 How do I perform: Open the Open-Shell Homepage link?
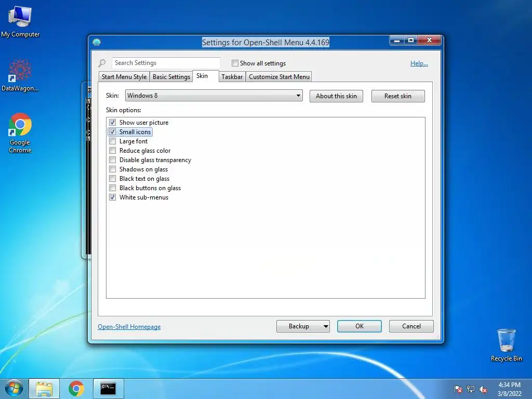tap(129, 327)
